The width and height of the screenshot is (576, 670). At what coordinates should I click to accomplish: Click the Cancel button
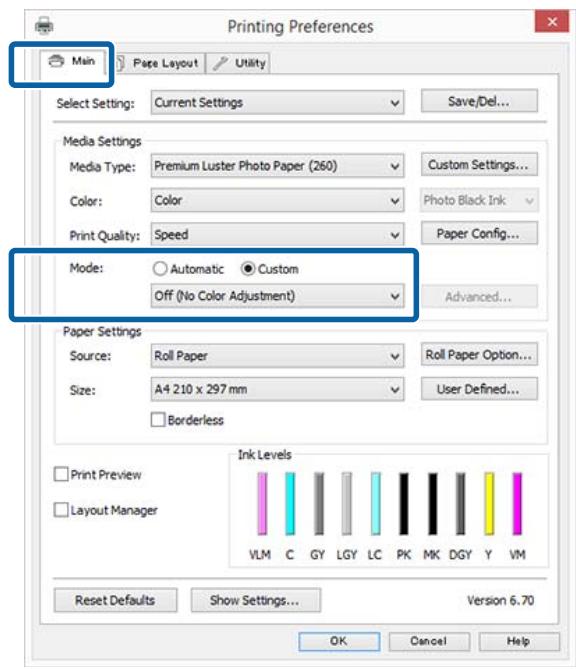(429, 641)
